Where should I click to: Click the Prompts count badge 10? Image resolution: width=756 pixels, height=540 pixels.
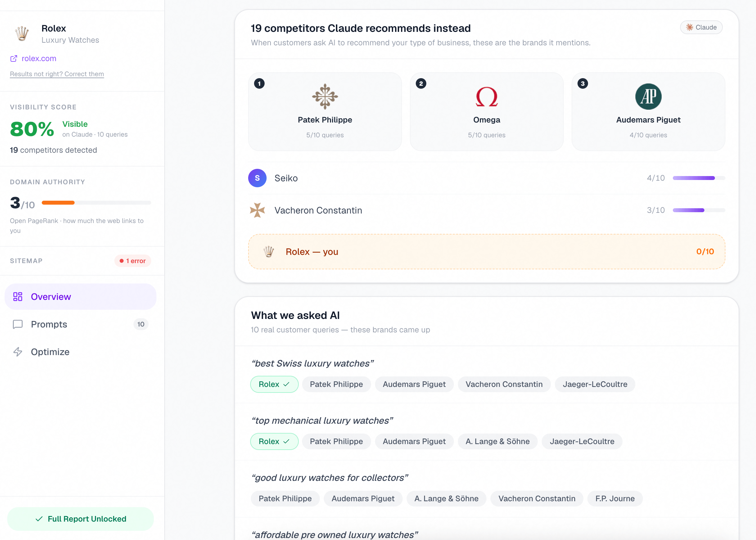[141, 324]
